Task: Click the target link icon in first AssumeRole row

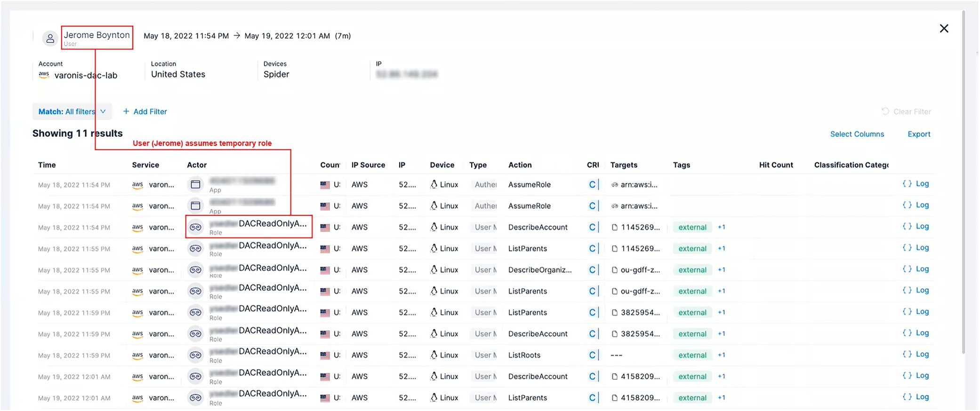Action: (x=615, y=185)
